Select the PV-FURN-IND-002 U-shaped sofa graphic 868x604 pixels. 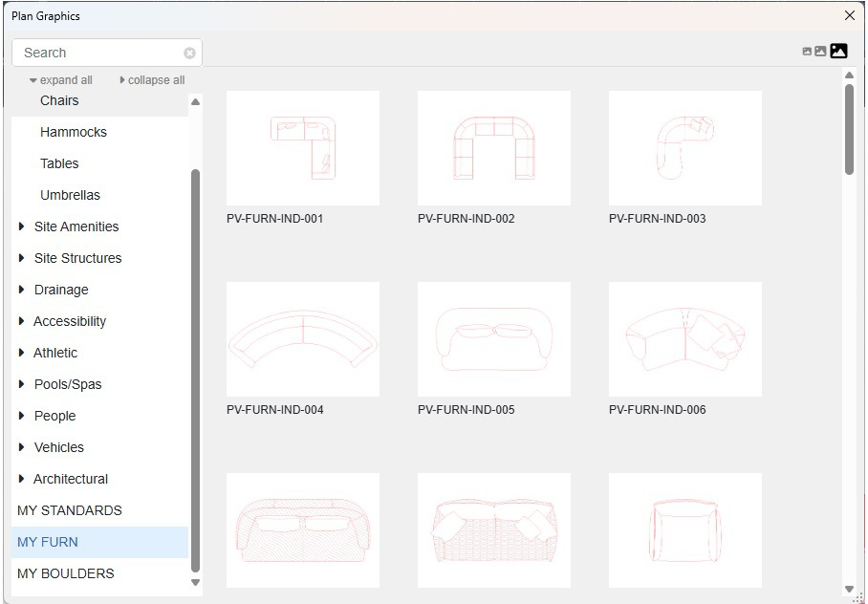(493, 147)
